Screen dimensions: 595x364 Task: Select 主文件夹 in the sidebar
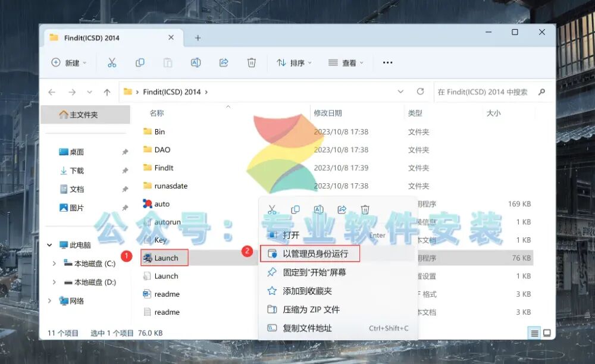(85, 115)
